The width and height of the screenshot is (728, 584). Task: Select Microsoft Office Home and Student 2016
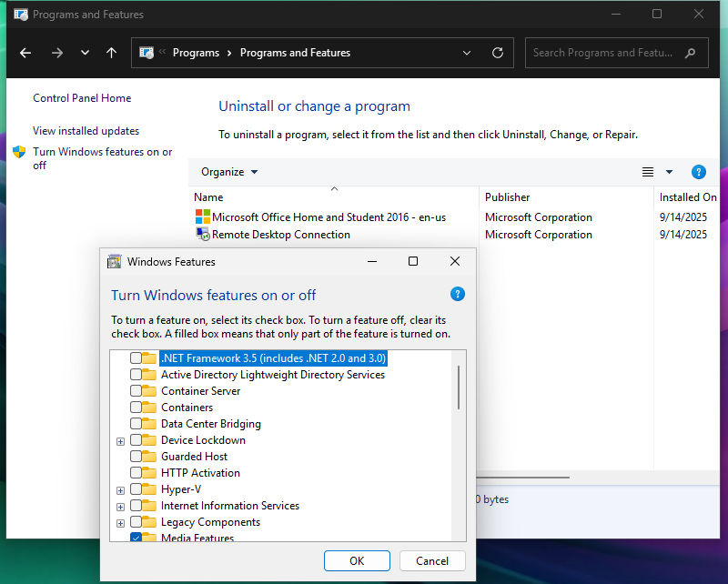coord(329,217)
